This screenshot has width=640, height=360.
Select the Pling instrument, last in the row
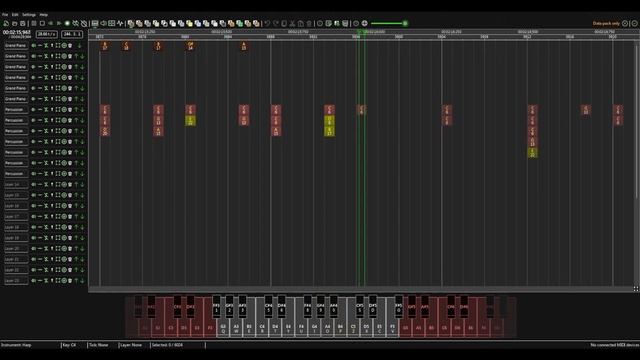click(x=256, y=24)
